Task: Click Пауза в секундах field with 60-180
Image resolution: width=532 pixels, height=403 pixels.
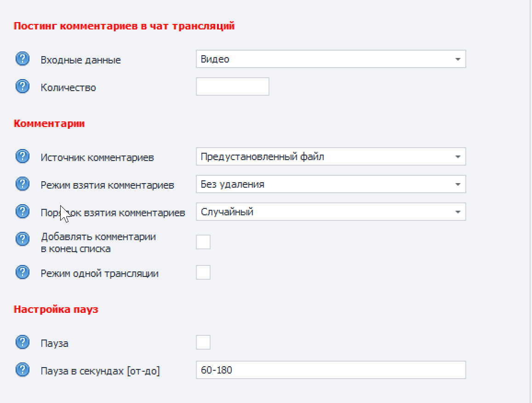Action: point(331,370)
